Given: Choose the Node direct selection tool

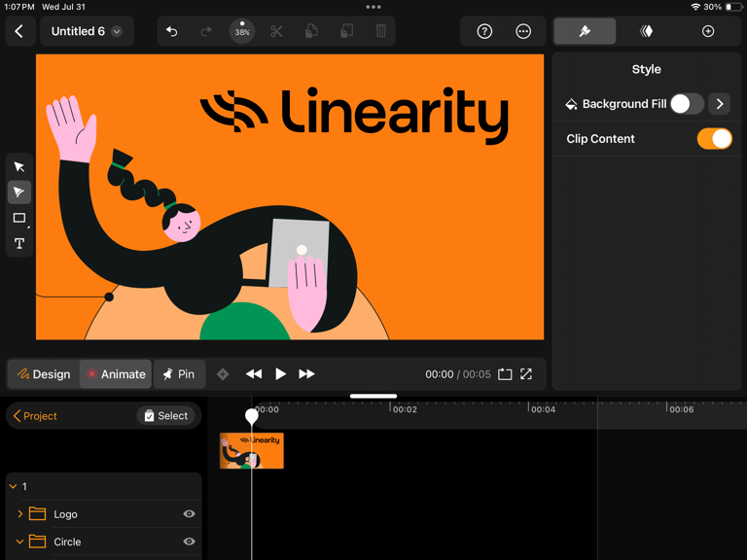Looking at the screenshot, I should click(19, 192).
